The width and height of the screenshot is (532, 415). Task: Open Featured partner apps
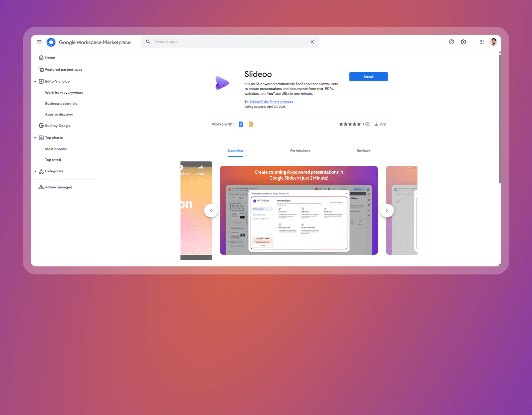tap(64, 70)
